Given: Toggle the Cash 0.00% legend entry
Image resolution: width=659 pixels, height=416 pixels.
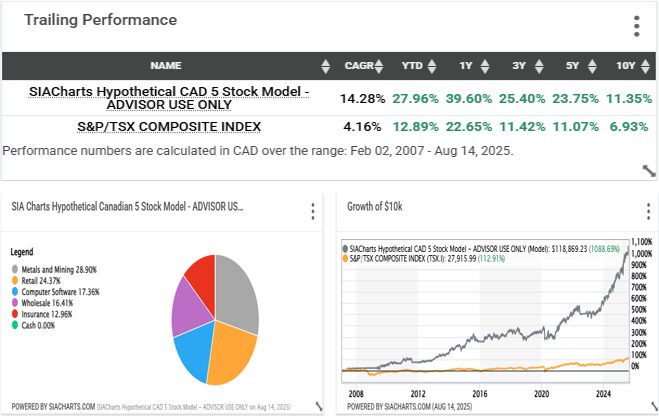Looking at the screenshot, I should 40,323.
